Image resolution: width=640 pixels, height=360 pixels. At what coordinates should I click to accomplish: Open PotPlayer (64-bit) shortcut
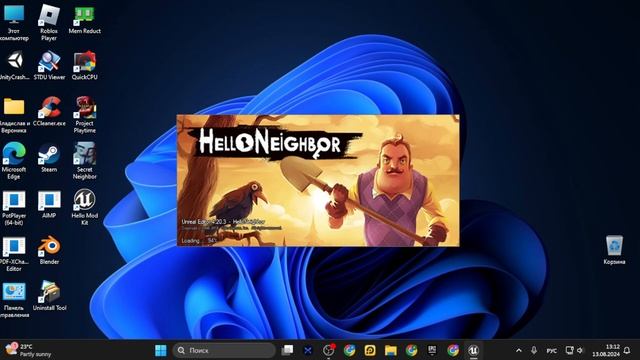(14, 208)
